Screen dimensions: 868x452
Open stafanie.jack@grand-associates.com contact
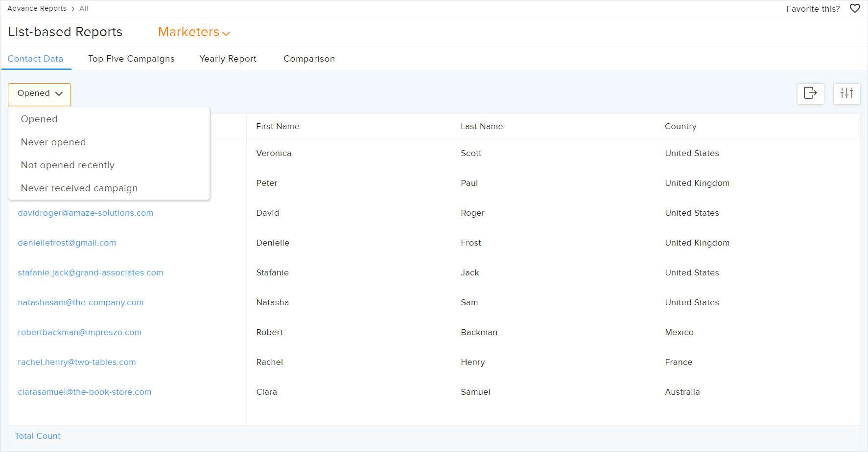(91, 273)
